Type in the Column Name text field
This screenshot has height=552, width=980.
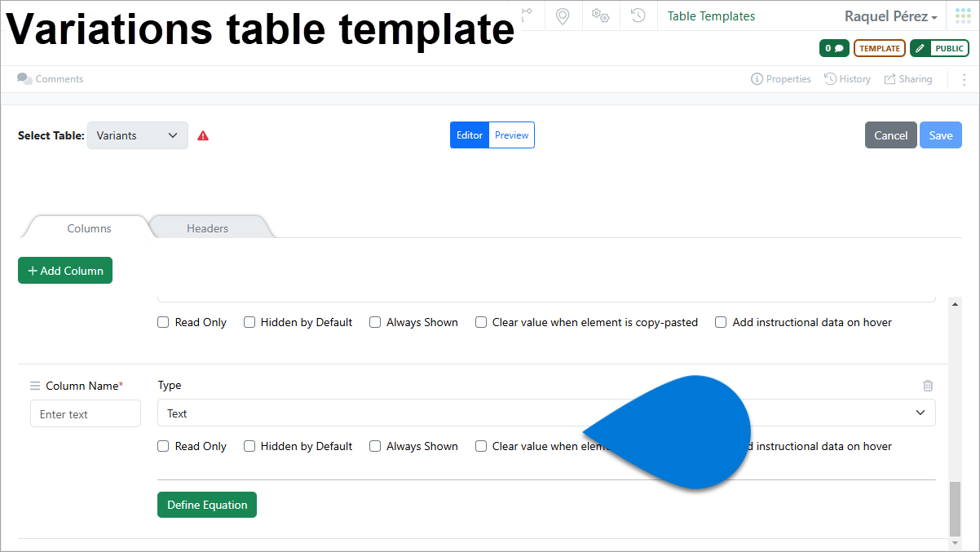[86, 414]
